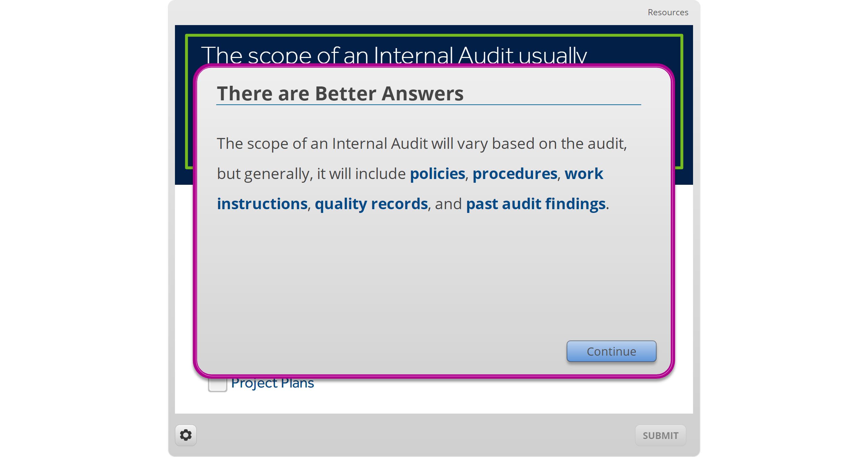
Task: Click the 'scope of an Internal Audit' question title
Action: pyautogui.click(x=393, y=54)
